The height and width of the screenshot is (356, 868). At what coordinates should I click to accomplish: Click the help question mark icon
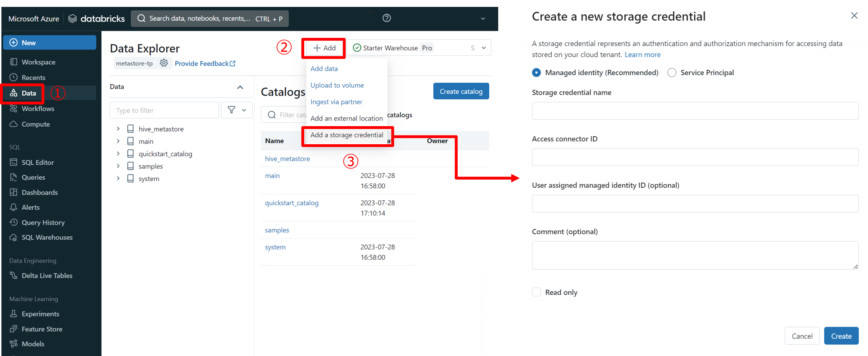[x=386, y=18]
